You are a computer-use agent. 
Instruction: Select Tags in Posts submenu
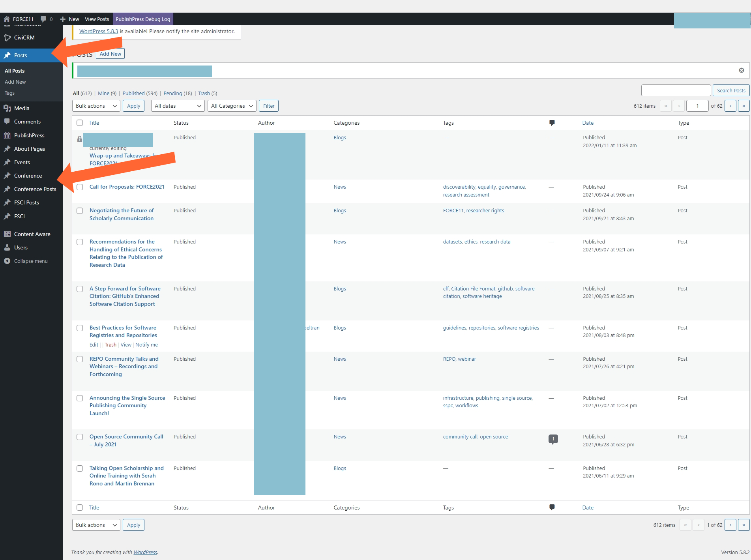9,93
